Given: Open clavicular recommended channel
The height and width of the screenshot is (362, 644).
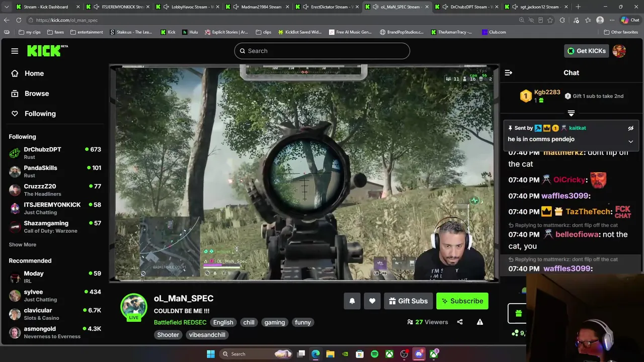Looking at the screenshot, I should pyautogui.click(x=55, y=314).
